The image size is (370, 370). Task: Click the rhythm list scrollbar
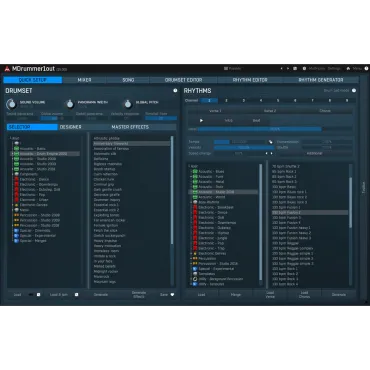(350, 202)
